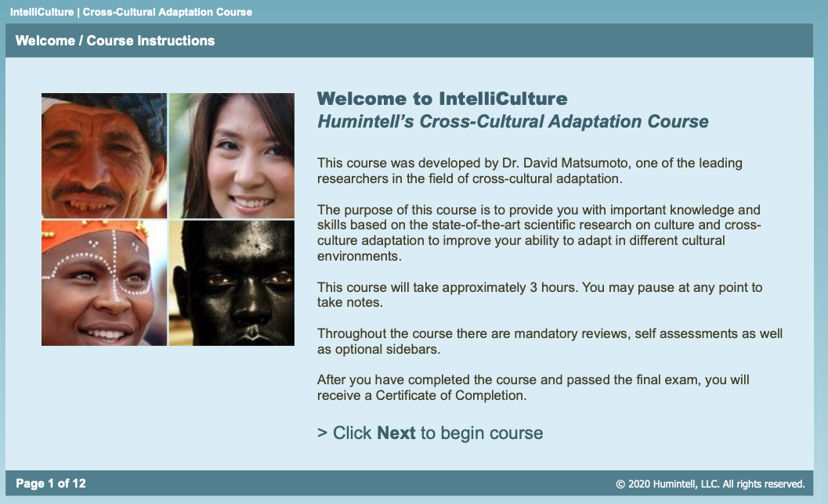Screen dimensions: 828x504
Task: Click the mandatory reviews and sidebars paragraph
Action: (x=550, y=341)
